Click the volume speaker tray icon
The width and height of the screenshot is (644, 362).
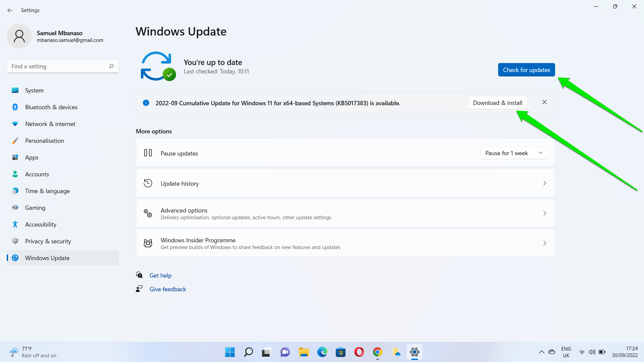pyautogui.click(x=592, y=352)
